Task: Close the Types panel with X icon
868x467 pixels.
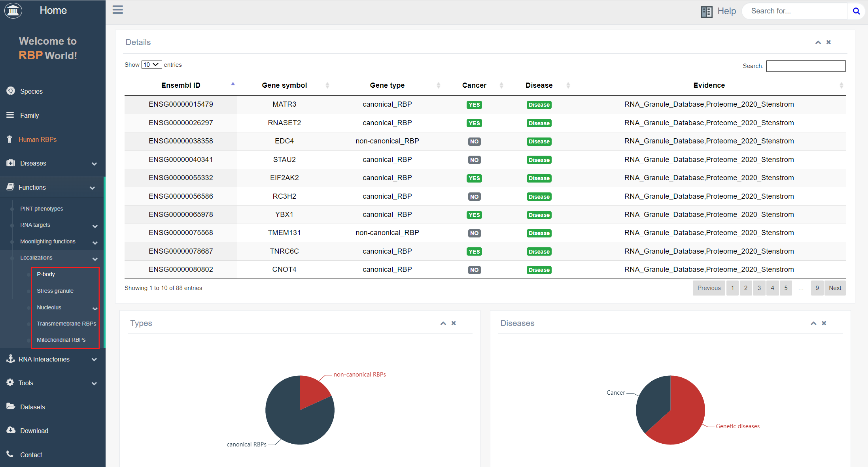Action: (x=454, y=323)
